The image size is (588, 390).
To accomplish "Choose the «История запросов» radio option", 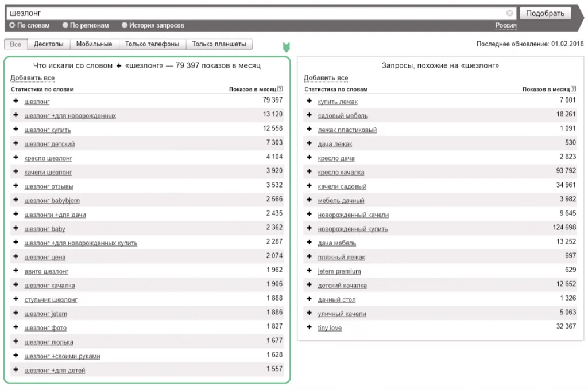I will pyautogui.click(x=125, y=25).
